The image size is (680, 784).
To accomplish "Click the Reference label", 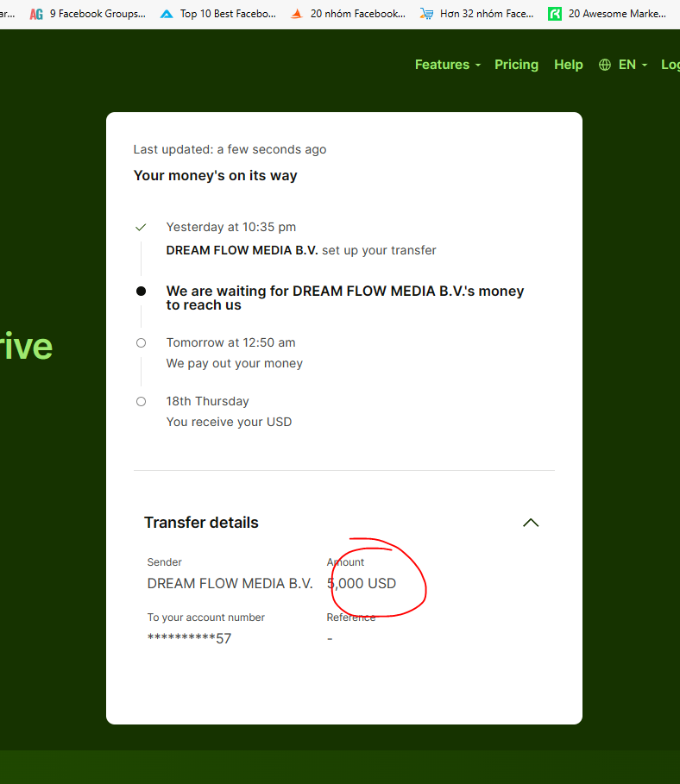I will click(350, 618).
